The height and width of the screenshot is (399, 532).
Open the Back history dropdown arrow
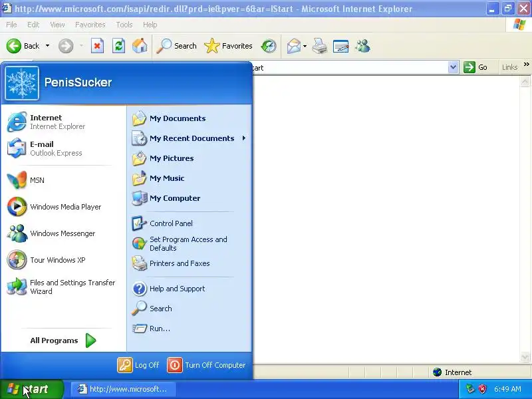(x=47, y=46)
